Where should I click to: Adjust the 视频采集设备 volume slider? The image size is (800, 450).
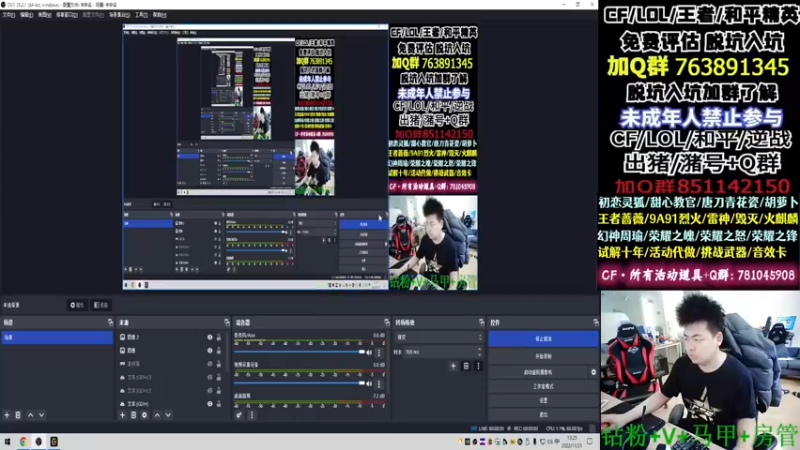(x=299, y=383)
